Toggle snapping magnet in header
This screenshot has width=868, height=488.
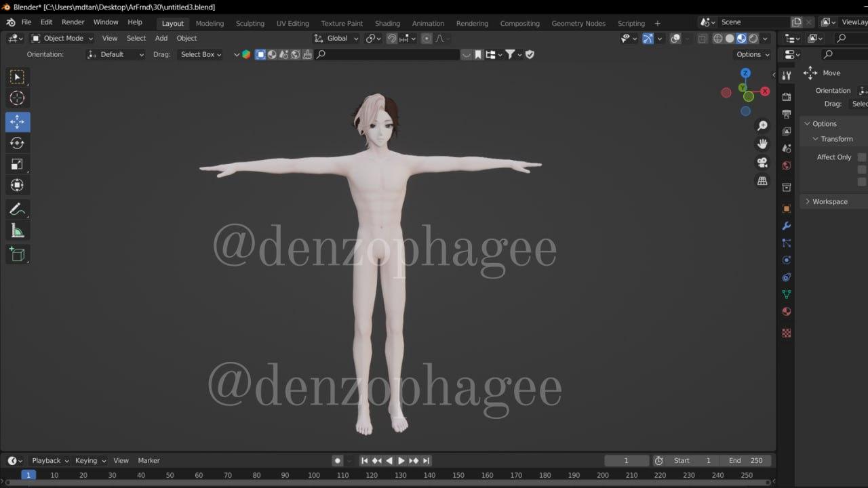click(392, 39)
